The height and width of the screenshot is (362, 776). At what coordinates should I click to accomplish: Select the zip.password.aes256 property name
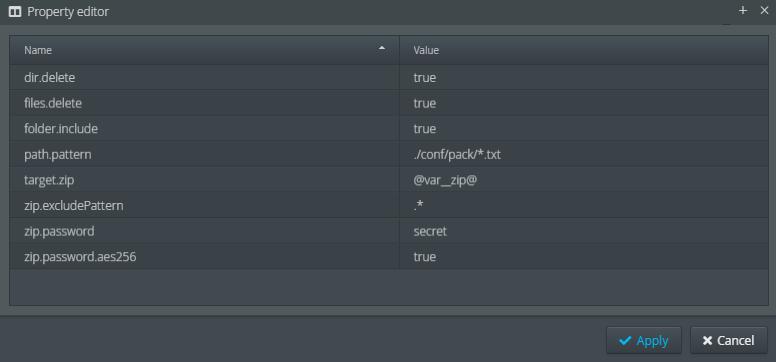pyautogui.click(x=80, y=257)
